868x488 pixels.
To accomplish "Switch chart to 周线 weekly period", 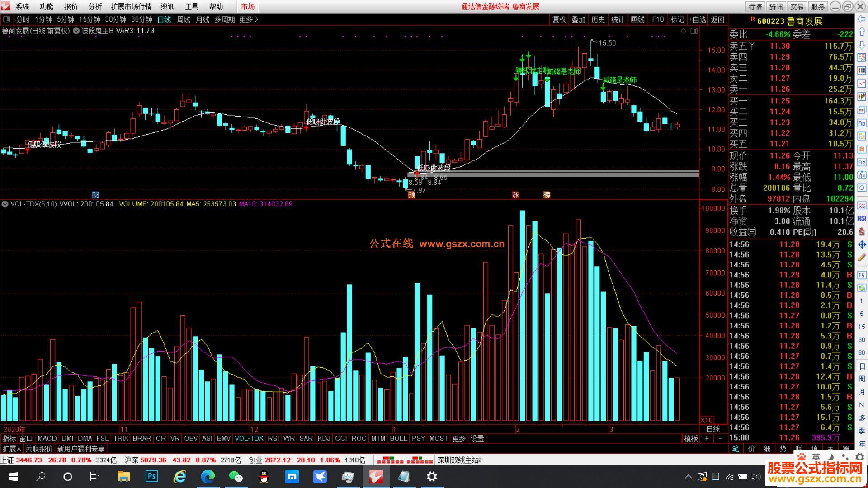I will click(x=184, y=19).
